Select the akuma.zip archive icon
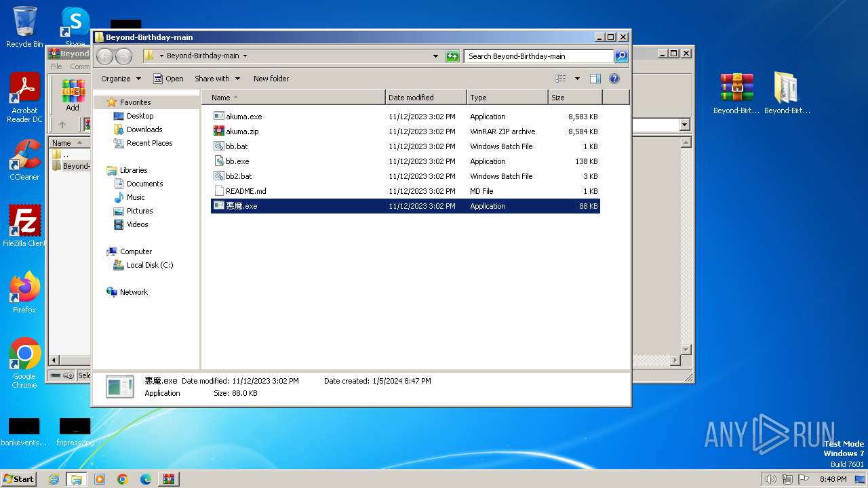Screen dimensions: 868x488 (x=218, y=131)
